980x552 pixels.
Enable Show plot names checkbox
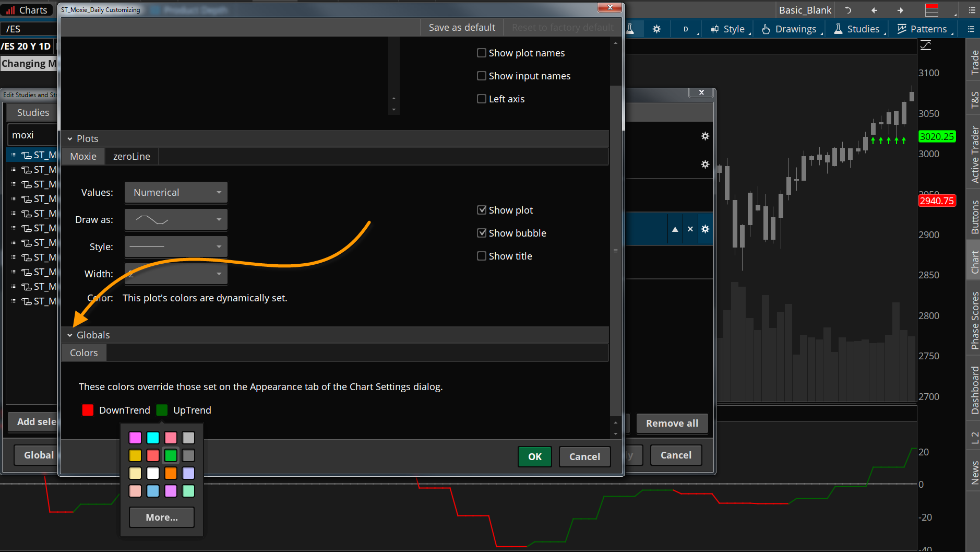pos(482,53)
